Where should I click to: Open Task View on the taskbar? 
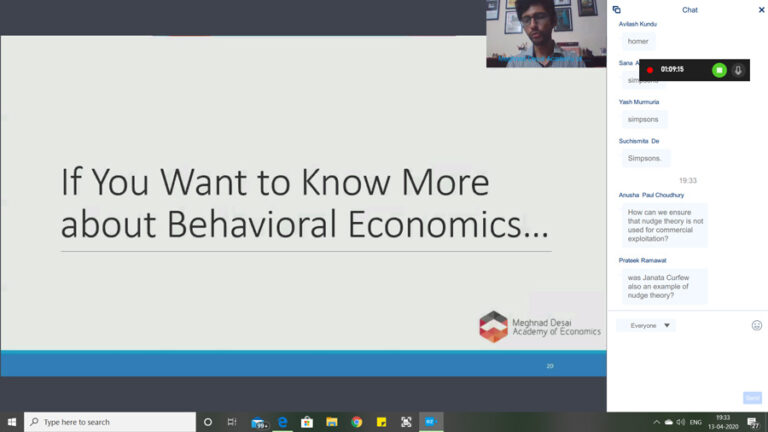232,422
